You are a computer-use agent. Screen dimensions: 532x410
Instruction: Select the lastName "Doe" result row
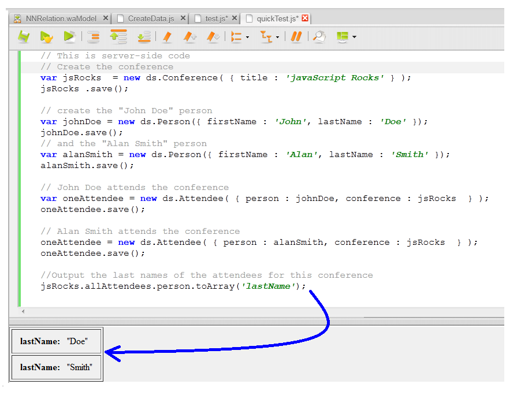pyautogui.click(x=57, y=341)
